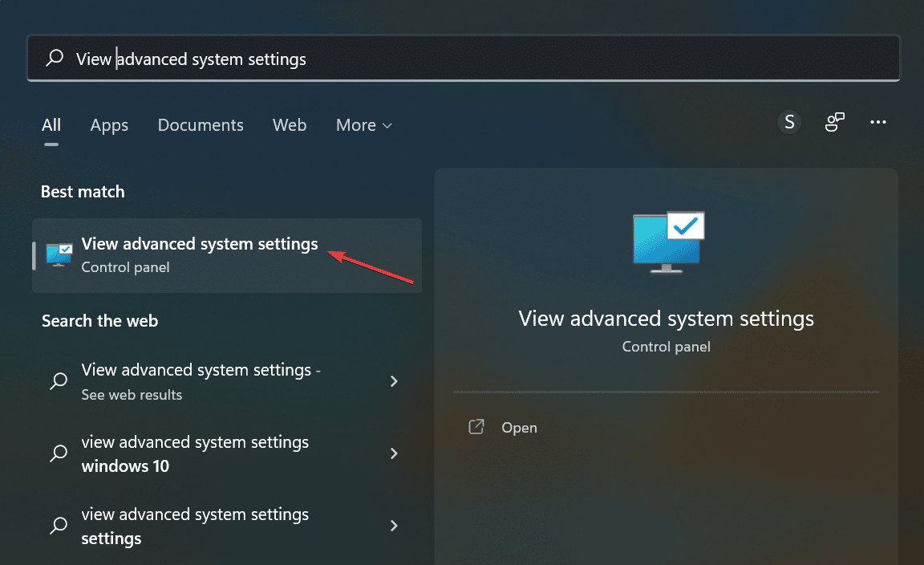924x565 pixels.
Task: Open the three-dots options menu
Action: coord(878,122)
